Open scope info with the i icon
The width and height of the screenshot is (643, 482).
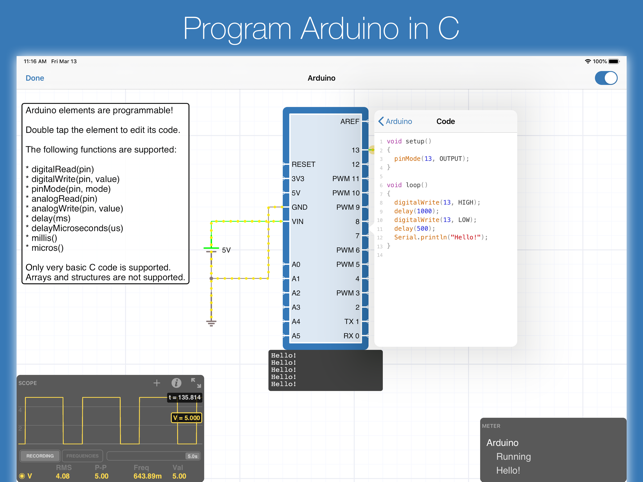tap(176, 383)
